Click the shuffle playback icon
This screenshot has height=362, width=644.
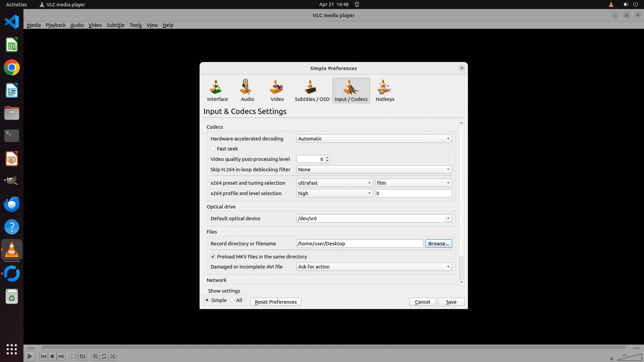coord(113,356)
